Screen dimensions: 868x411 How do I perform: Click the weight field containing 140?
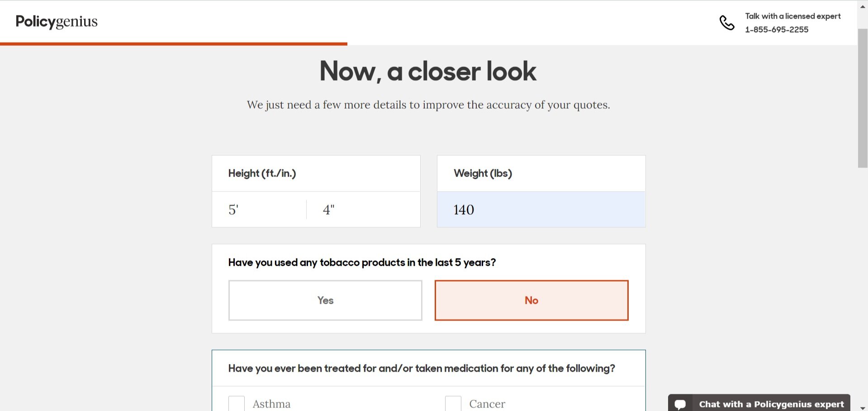click(541, 210)
